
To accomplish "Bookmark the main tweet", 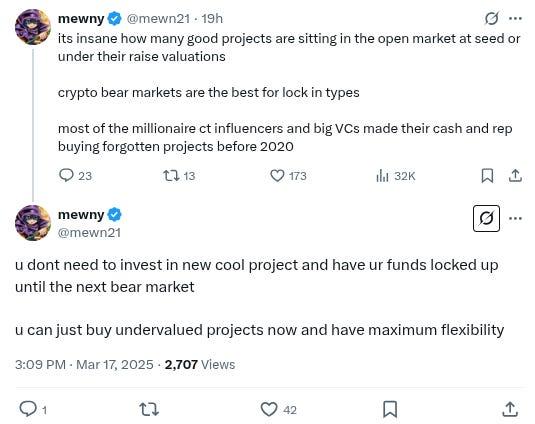I will [390, 409].
